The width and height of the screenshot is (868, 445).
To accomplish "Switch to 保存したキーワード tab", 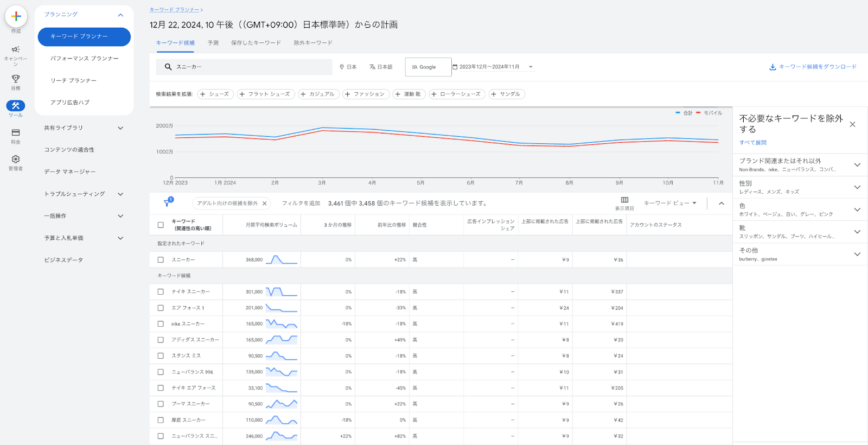I will (x=256, y=43).
